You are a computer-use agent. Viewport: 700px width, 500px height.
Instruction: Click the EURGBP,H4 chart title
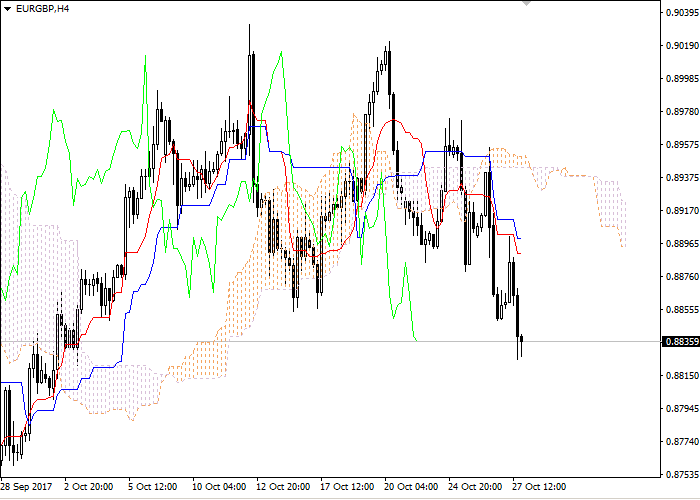tap(42, 8)
